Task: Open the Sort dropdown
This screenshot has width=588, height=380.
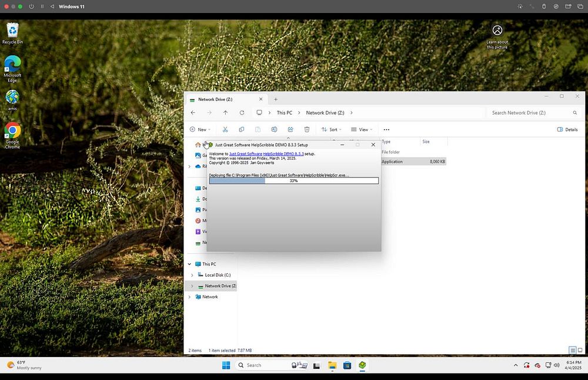Action: click(x=332, y=130)
